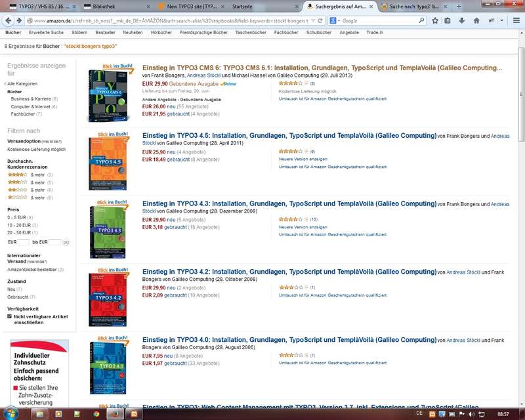Open the Fachbücher menu item
The width and height of the screenshot is (525, 420).
[x=286, y=33]
